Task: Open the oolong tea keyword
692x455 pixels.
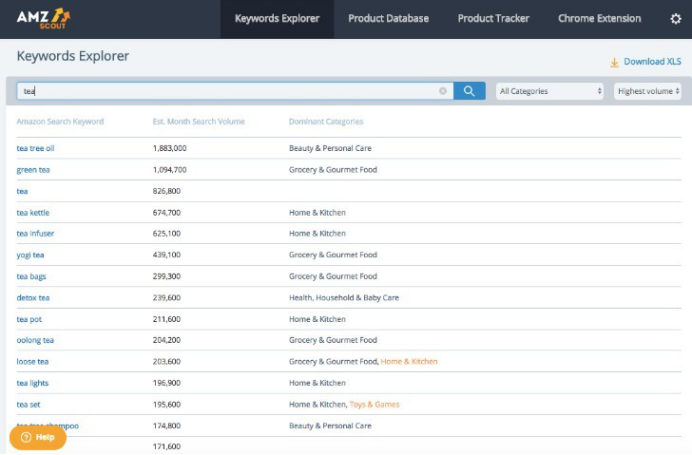Action: [35, 340]
